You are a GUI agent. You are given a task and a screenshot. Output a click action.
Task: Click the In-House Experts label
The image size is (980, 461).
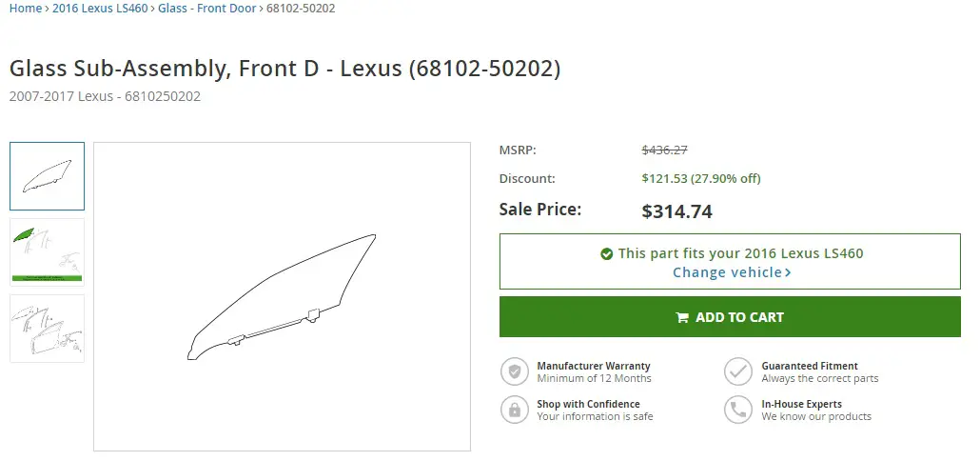pos(801,404)
